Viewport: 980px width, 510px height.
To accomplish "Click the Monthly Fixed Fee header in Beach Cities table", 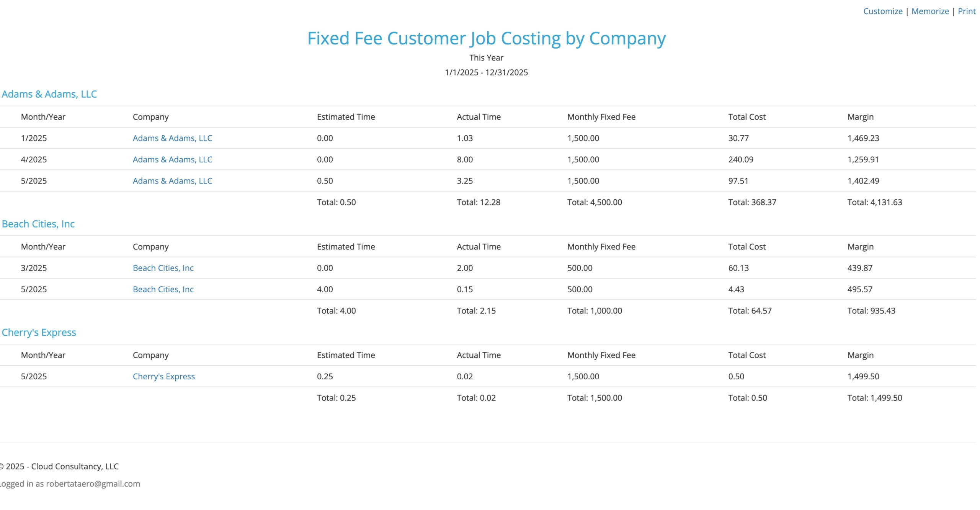I will pyautogui.click(x=601, y=247).
